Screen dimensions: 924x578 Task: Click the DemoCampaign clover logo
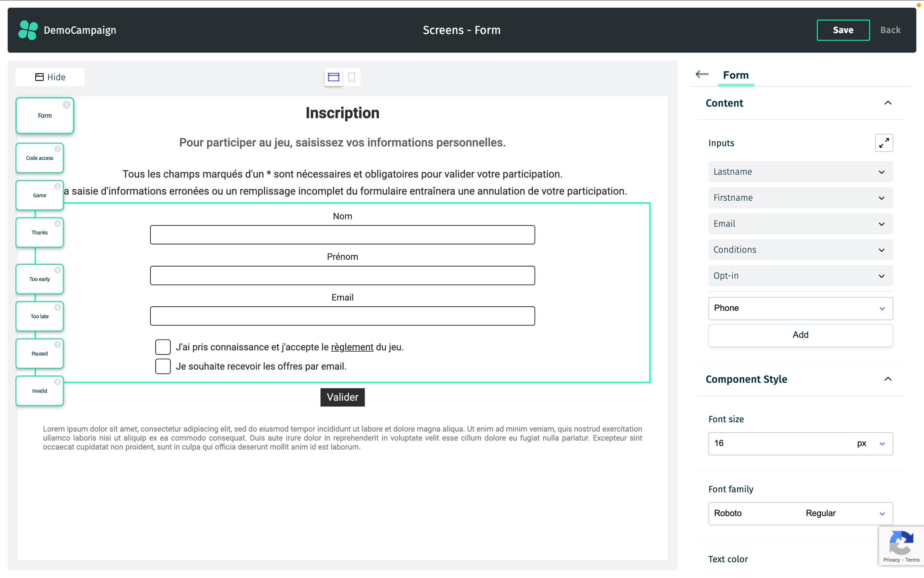coord(28,30)
